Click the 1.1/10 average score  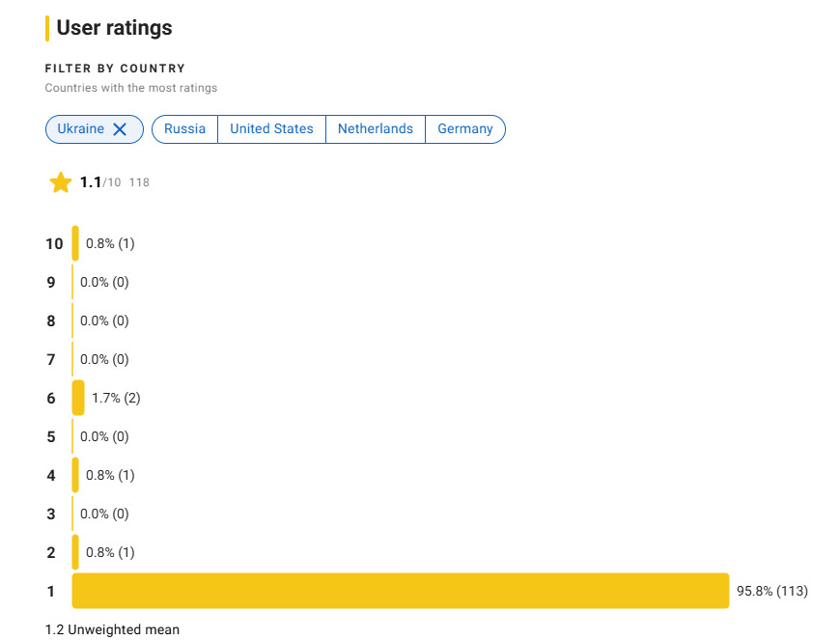100,182
